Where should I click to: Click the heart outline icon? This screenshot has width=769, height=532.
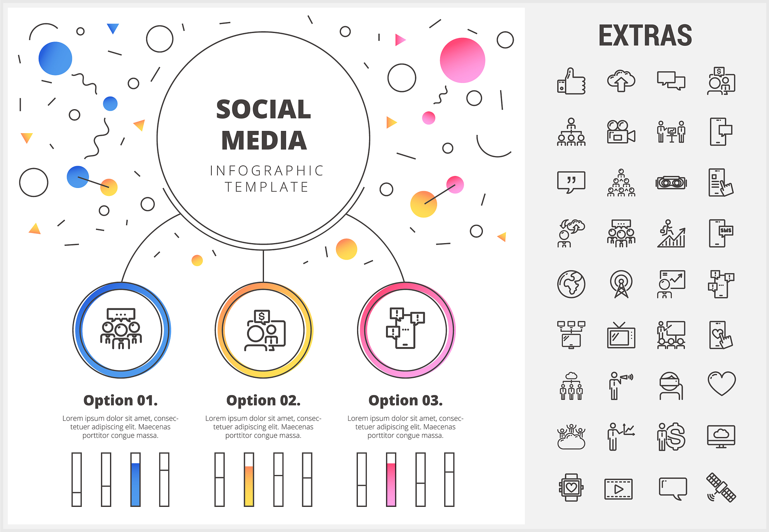coord(721,383)
